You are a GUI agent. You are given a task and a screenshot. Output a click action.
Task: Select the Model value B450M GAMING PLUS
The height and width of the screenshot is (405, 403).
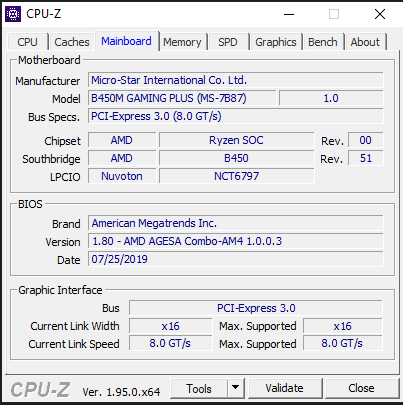click(182, 98)
